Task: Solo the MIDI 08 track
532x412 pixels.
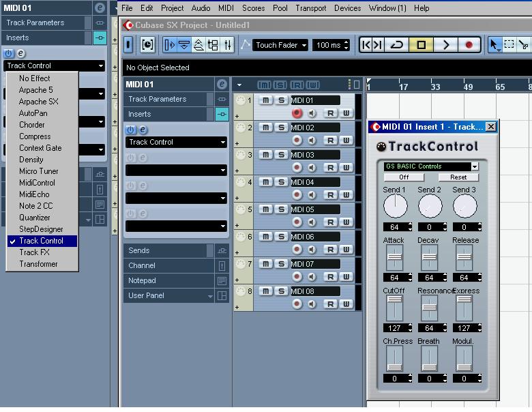Action: coord(281,291)
